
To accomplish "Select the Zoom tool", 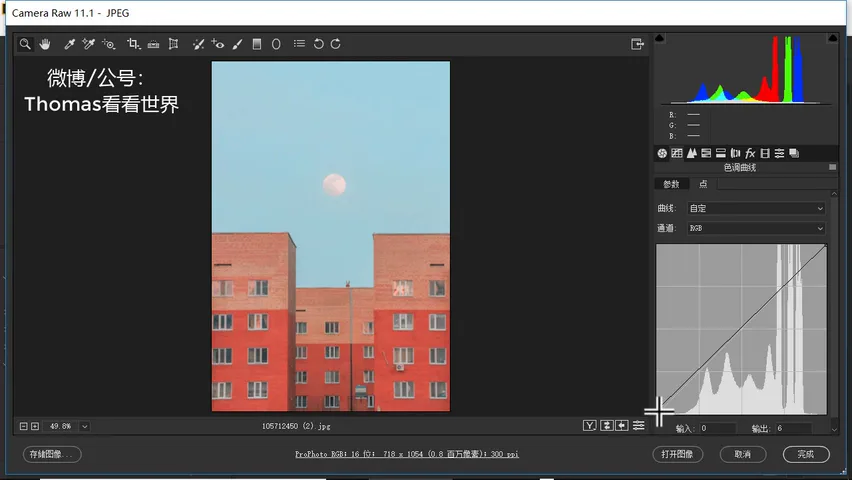I will 25,44.
